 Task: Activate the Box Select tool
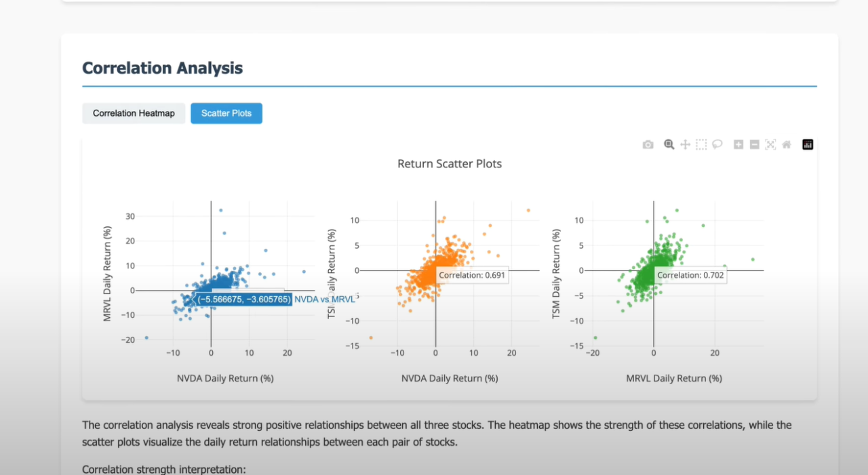(x=701, y=144)
